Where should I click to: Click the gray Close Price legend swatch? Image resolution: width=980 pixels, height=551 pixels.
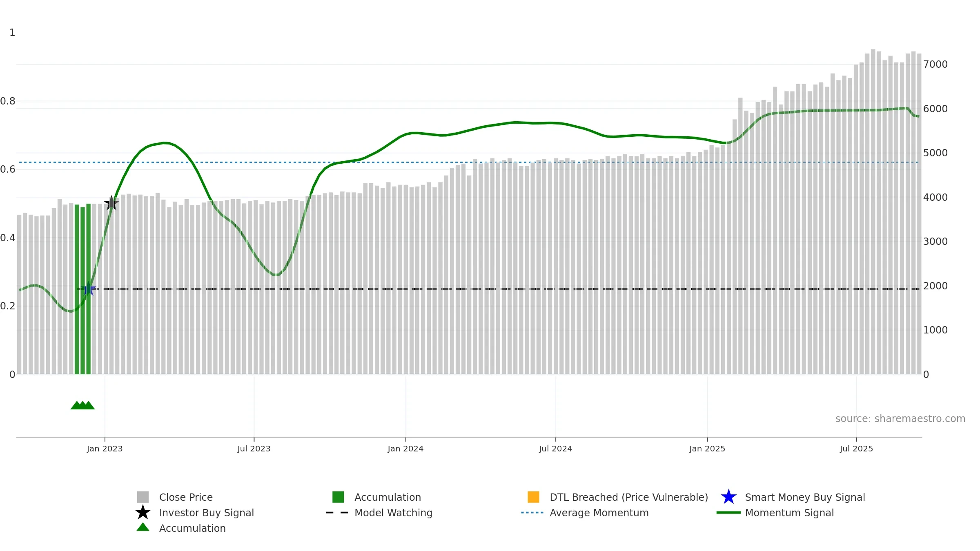[x=143, y=497]
